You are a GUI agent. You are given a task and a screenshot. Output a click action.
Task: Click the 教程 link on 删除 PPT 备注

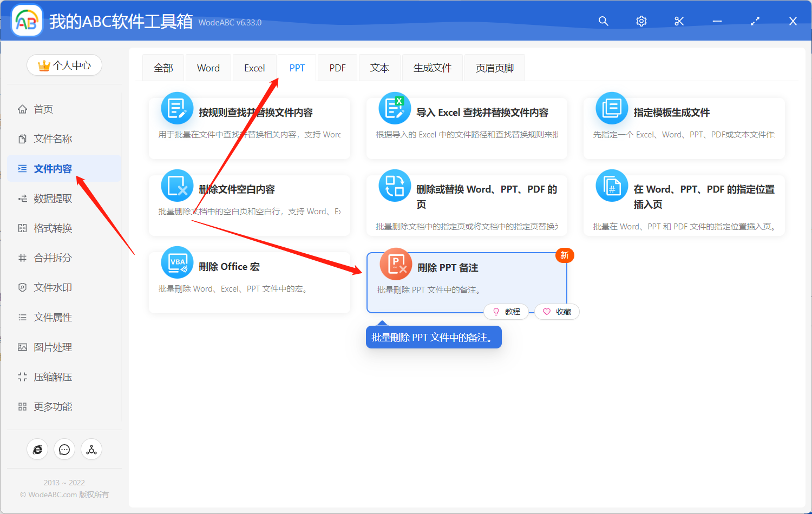click(x=507, y=312)
